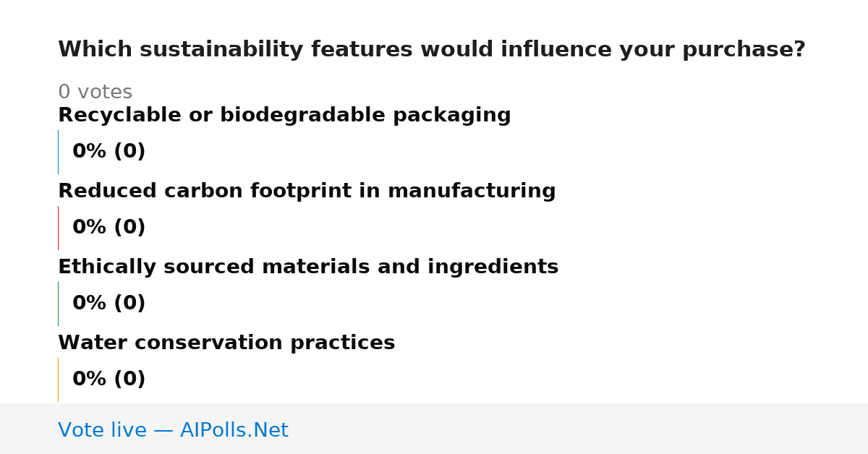Click the word 'manufacturing' in second option

472,192
